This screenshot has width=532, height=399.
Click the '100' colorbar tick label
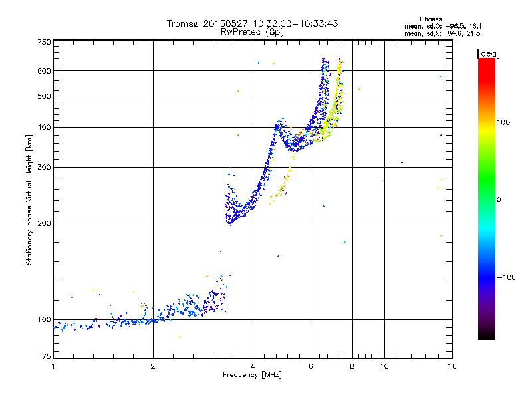(x=503, y=122)
